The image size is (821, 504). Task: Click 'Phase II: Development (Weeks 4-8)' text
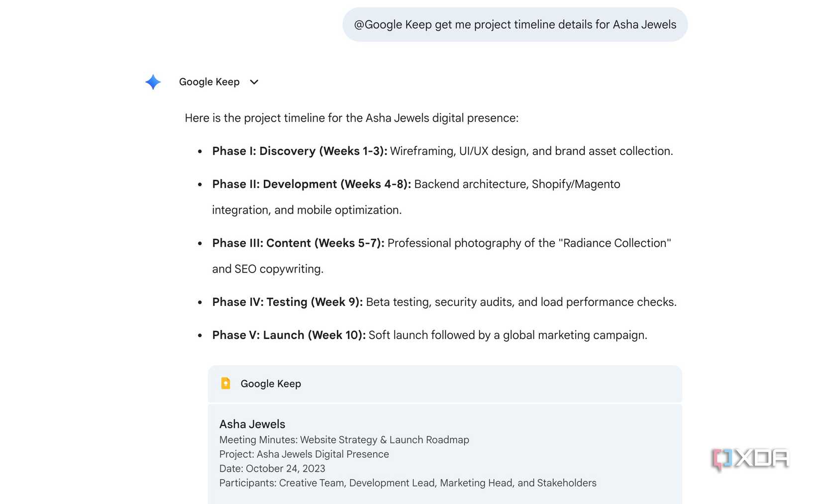[x=311, y=184]
